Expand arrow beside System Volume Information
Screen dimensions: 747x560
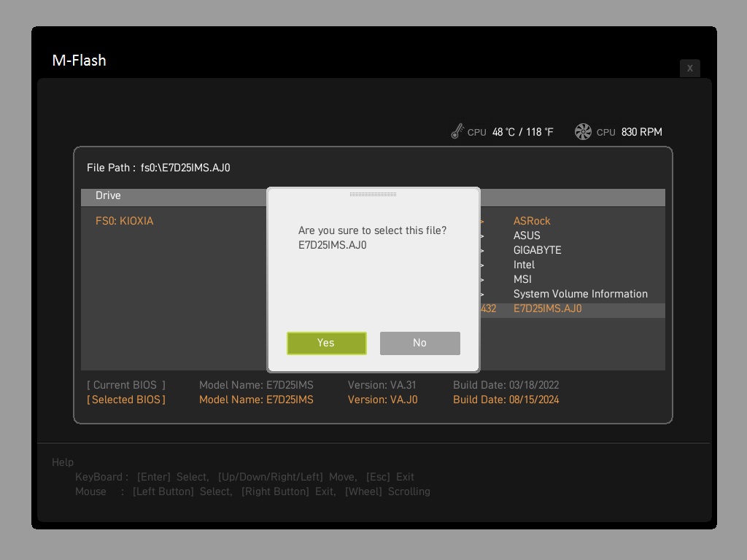tap(482, 295)
